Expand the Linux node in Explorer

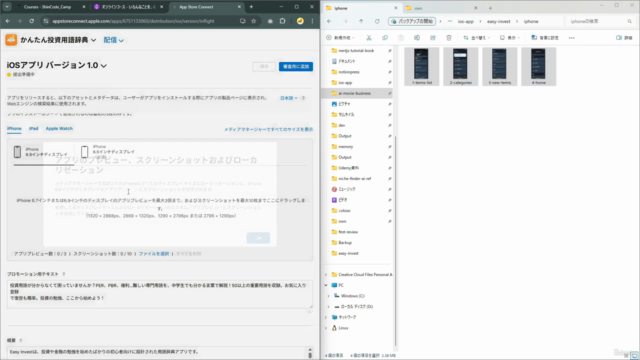click(326, 328)
